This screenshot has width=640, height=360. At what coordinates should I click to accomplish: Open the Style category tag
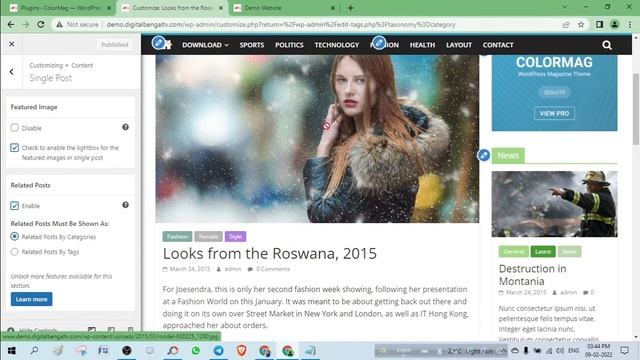[235, 236]
